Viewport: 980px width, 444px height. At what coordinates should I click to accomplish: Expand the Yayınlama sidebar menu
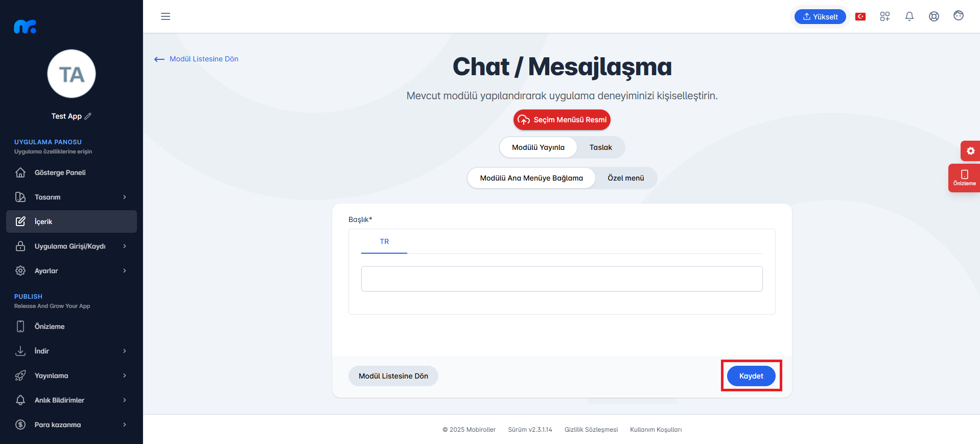pyautogui.click(x=72, y=375)
